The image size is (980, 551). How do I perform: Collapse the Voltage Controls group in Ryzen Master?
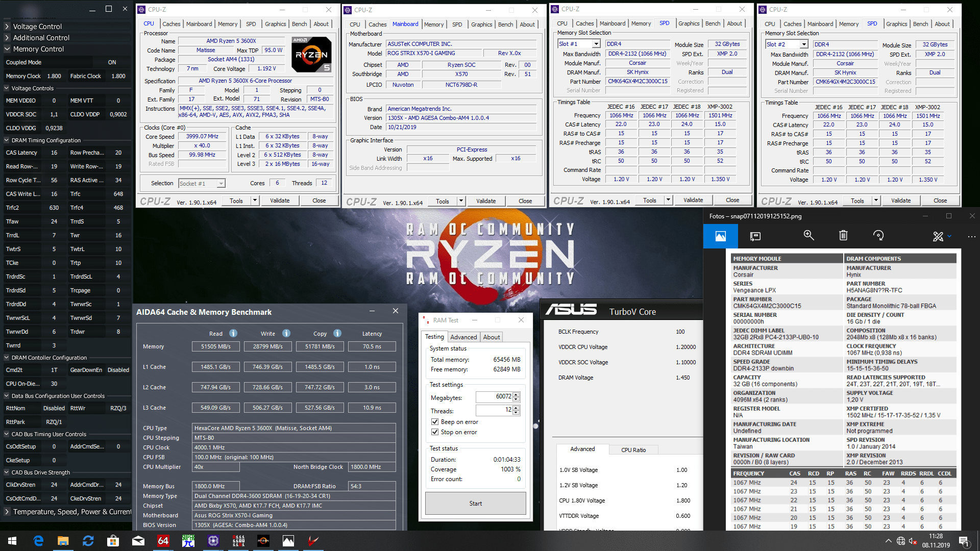pos(7,88)
